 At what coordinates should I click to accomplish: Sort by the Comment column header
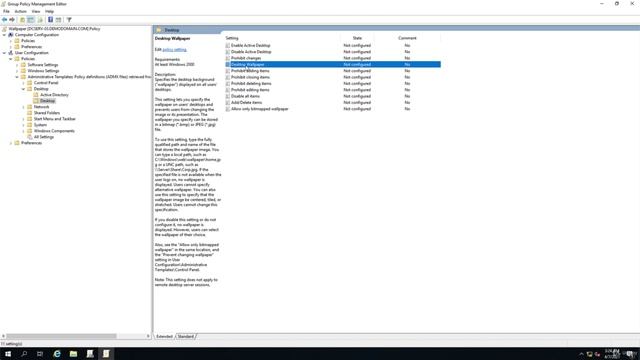(x=407, y=38)
